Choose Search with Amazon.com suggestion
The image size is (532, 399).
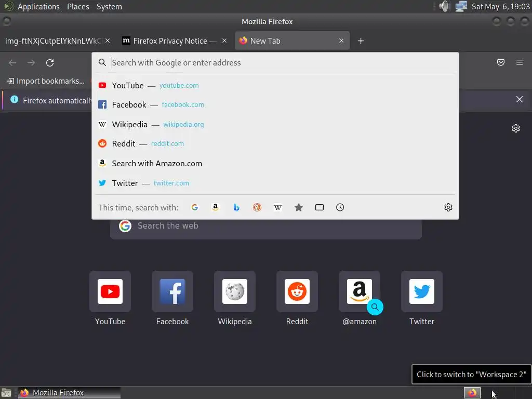point(275,164)
